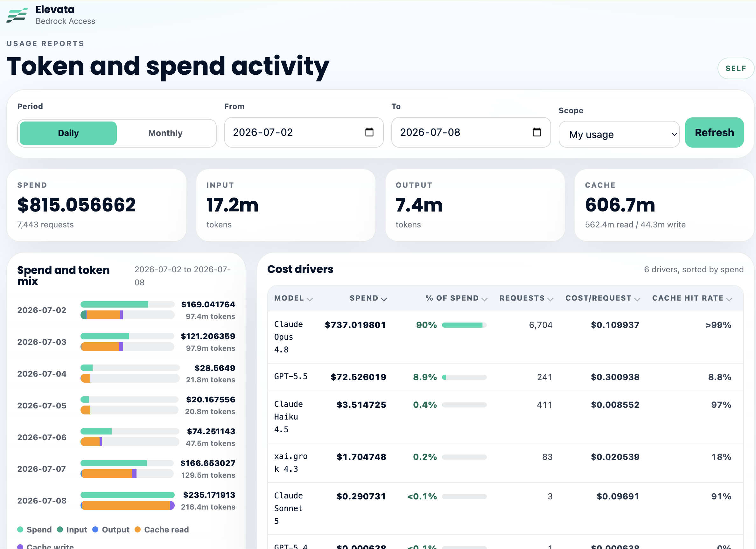Click the 2026-07-05 date row label
756x549 pixels.
[x=42, y=406]
